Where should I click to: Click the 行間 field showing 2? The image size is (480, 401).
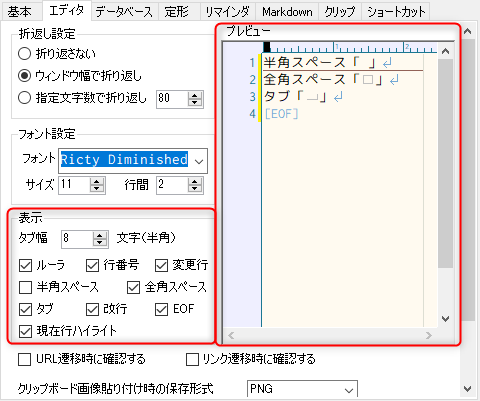172,185
